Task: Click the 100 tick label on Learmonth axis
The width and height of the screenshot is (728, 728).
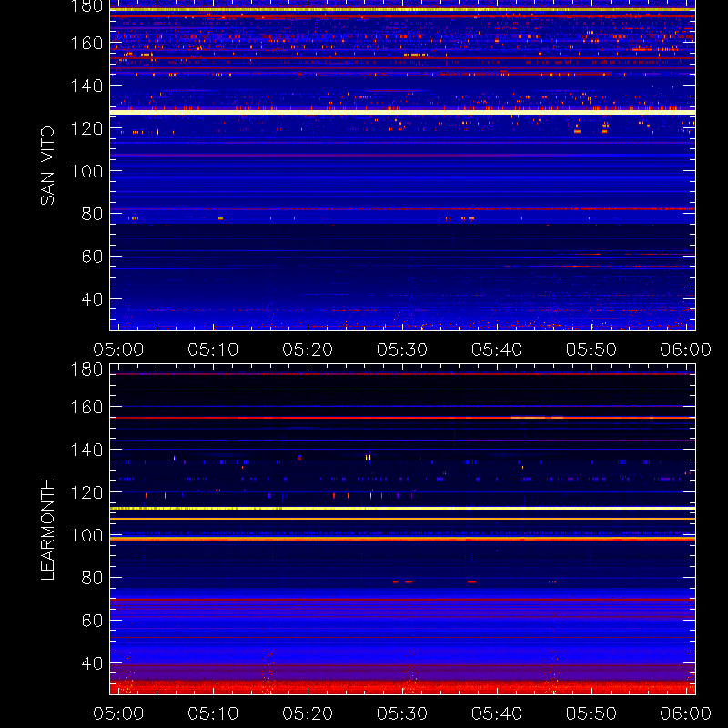Action: point(86,535)
